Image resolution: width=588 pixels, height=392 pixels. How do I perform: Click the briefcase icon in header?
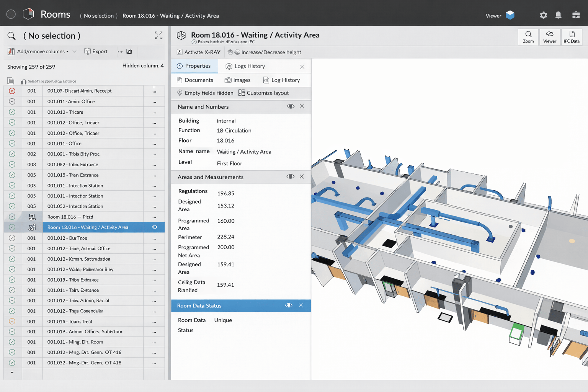click(x=576, y=15)
